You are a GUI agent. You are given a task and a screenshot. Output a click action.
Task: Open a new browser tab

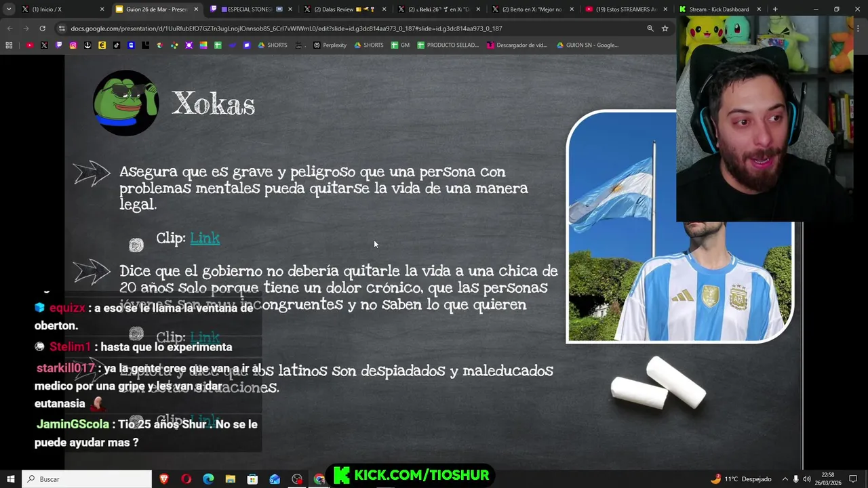775,9
